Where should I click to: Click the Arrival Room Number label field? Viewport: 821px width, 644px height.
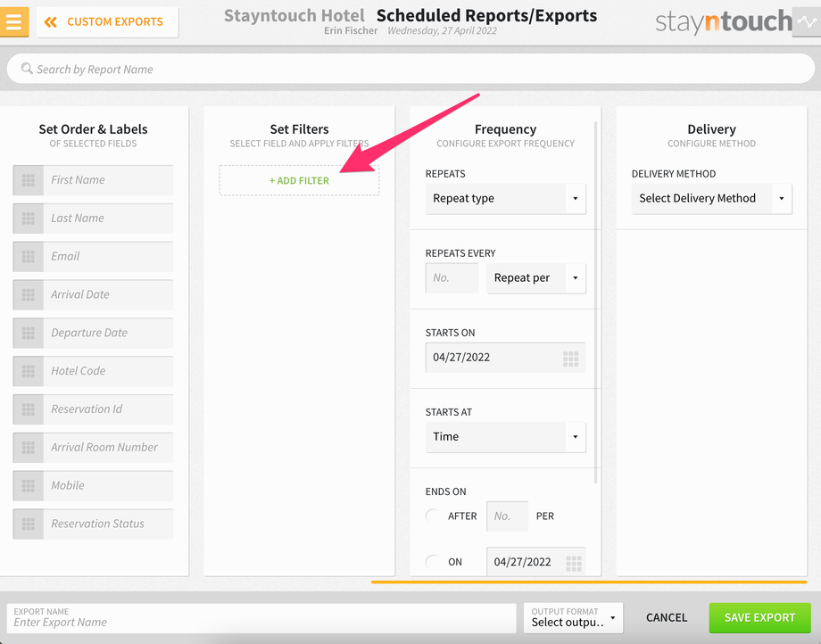[108, 448]
